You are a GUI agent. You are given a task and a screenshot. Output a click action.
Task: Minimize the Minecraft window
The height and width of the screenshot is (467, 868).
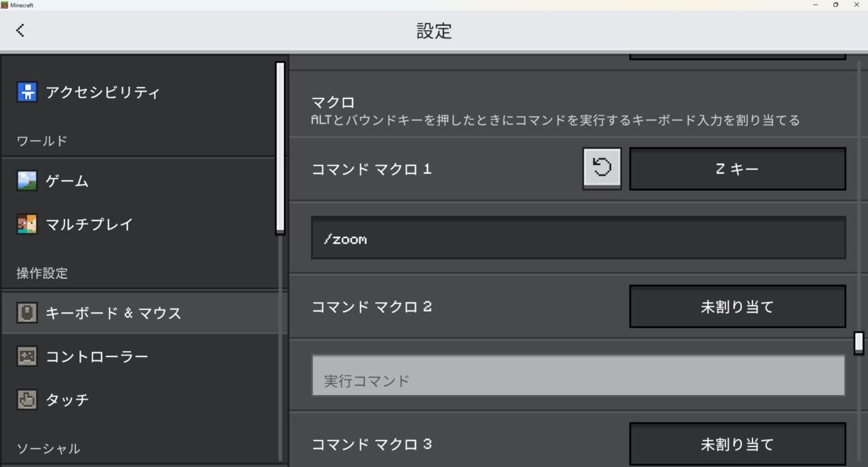815,5
